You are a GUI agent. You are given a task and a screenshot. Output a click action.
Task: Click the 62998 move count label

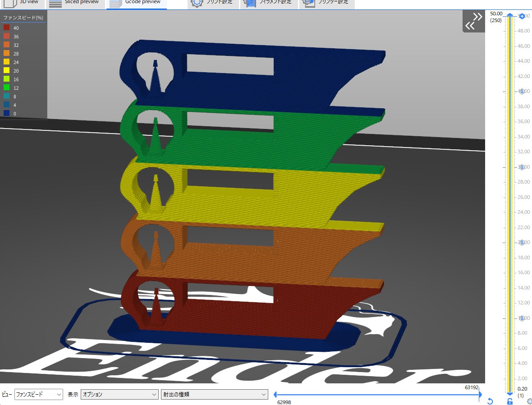tap(284, 402)
